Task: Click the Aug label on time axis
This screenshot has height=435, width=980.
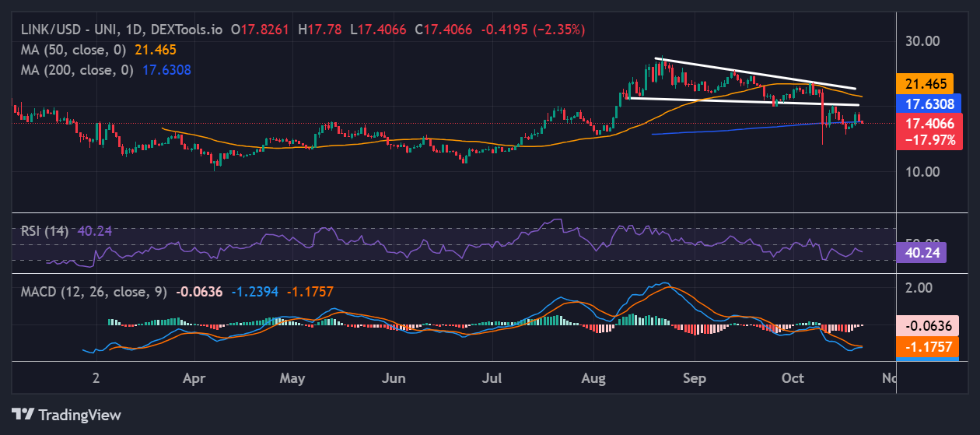Action: tap(593, 378)
